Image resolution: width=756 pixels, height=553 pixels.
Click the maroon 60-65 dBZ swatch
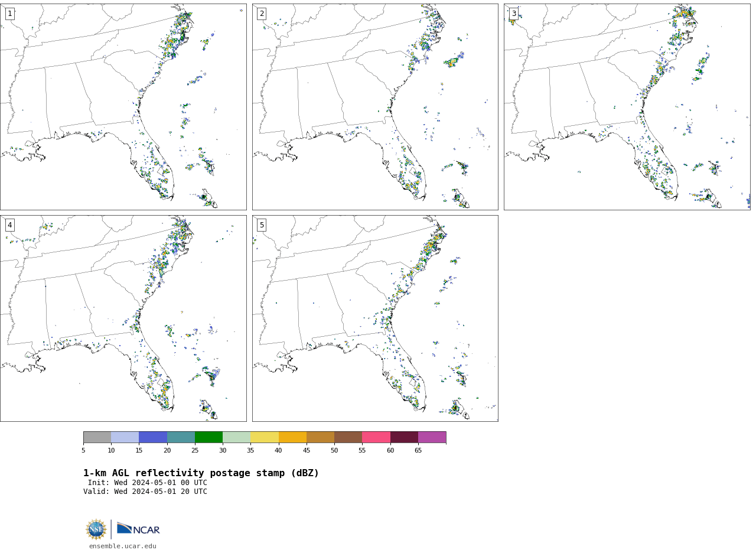(404, 437)
